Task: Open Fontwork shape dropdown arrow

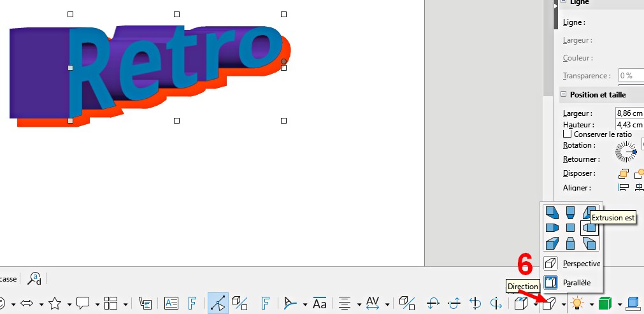Action: pos(305,304)
